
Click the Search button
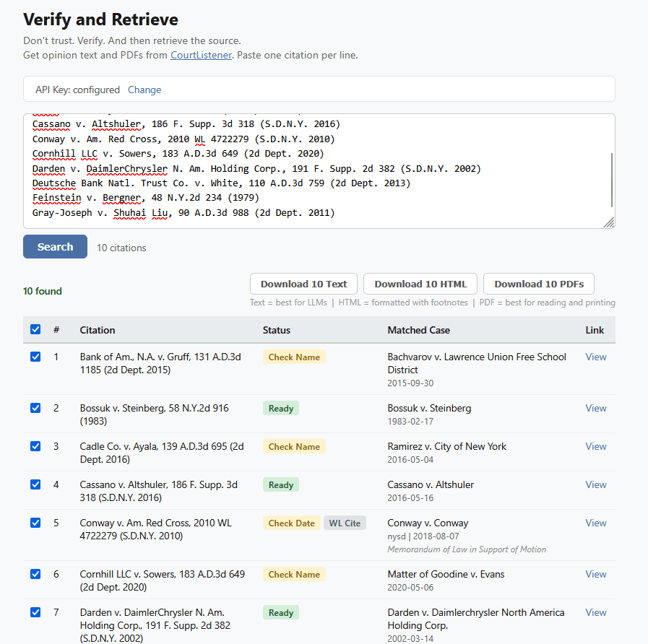(55, 247)
